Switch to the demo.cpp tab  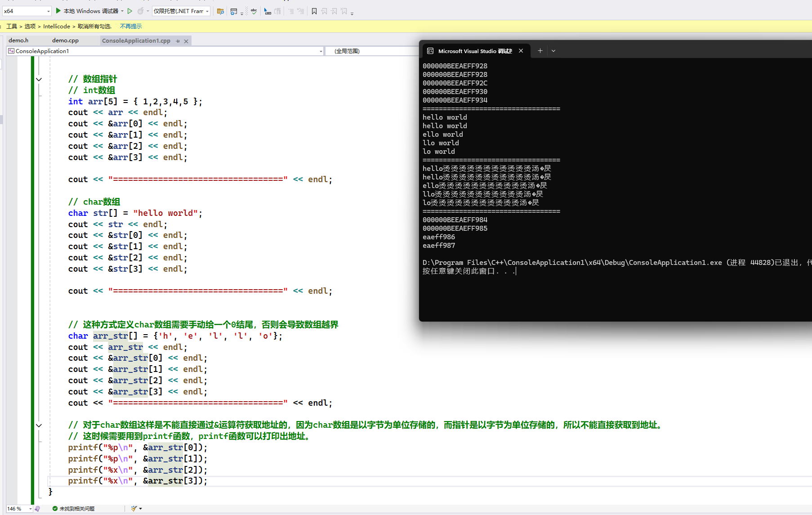[x=65, y=40]
